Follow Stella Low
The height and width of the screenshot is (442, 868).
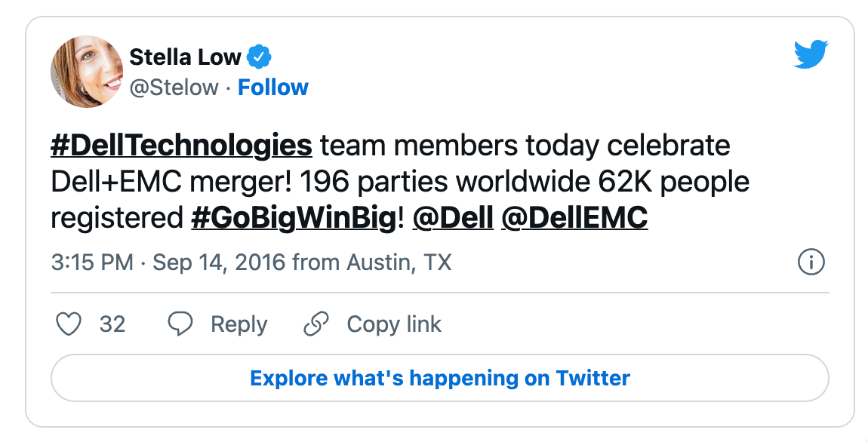(273, 87)
